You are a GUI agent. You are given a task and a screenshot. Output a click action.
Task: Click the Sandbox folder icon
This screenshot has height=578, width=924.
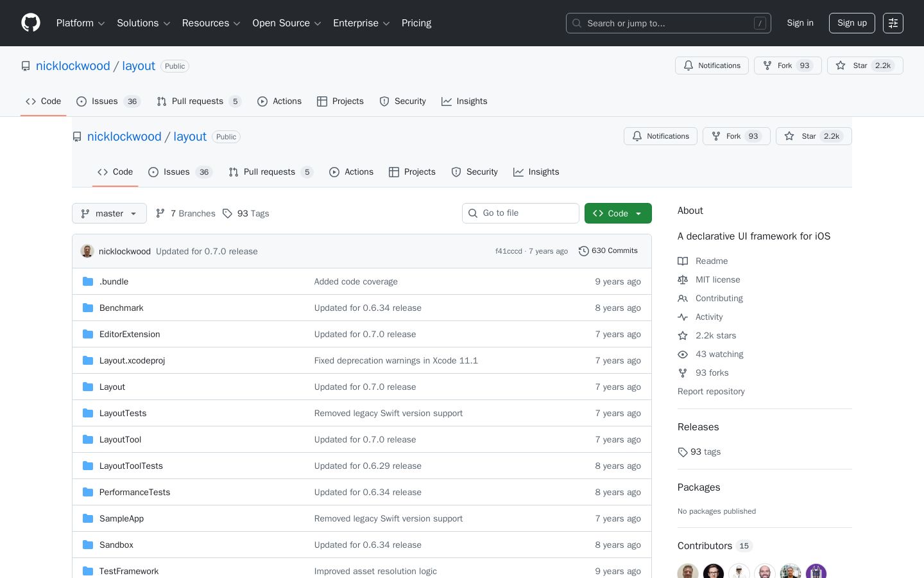pos(88,545)
